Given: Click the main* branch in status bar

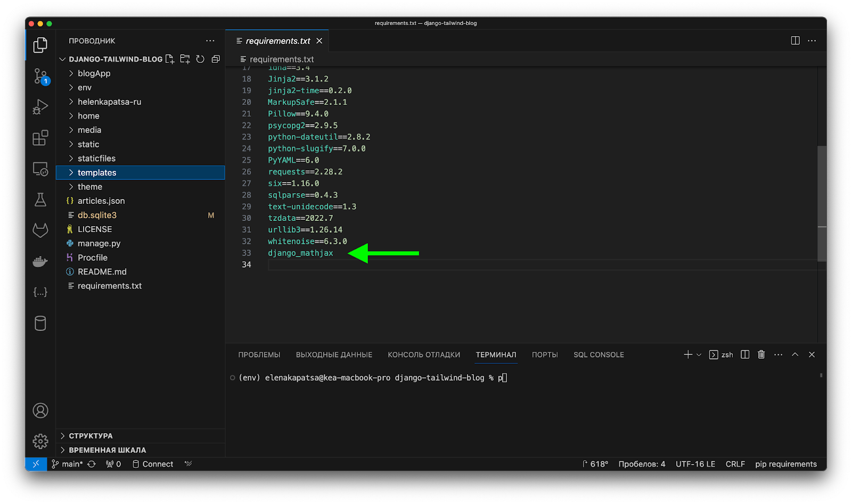Looking at the screenshot, I should pos(68,464).
